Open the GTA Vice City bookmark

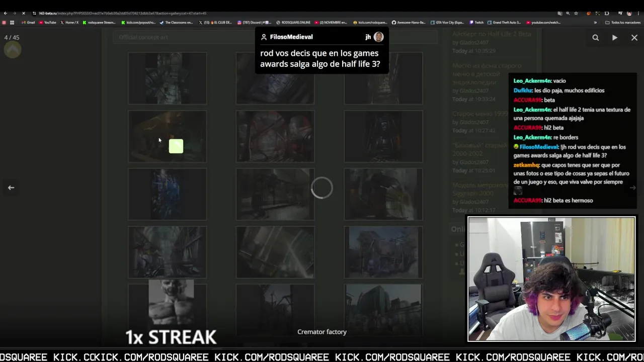click(447, 23)
